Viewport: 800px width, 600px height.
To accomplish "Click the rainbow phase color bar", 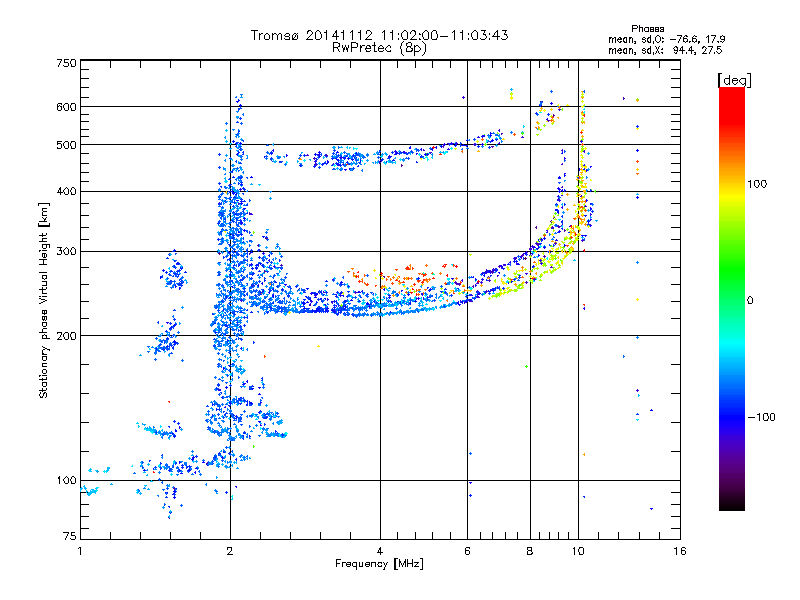I will [x=732, y=299].
